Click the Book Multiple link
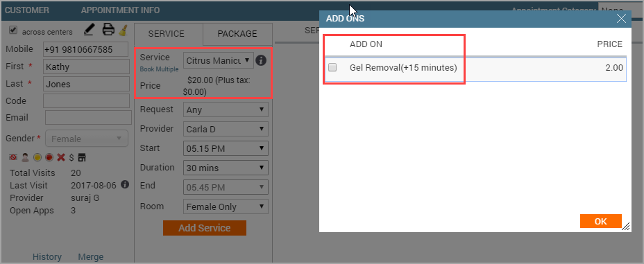The height and width of the screenshot is (264, 644). tap(159, 69)
